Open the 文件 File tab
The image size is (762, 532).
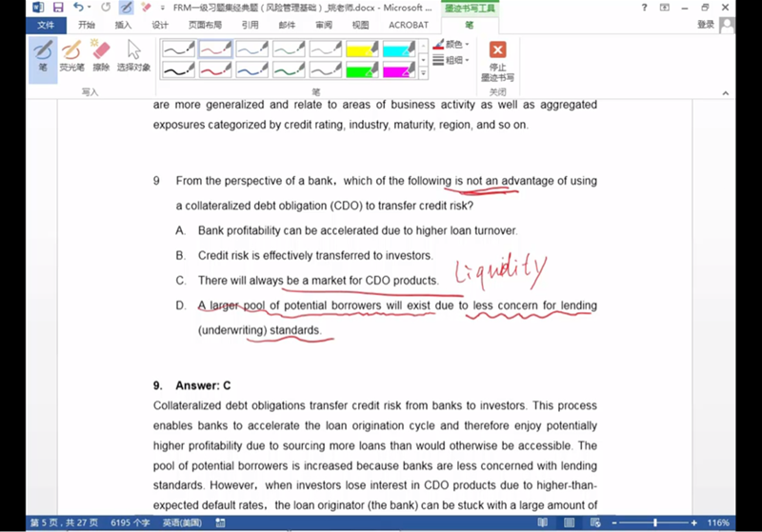[x=46, y=25]
